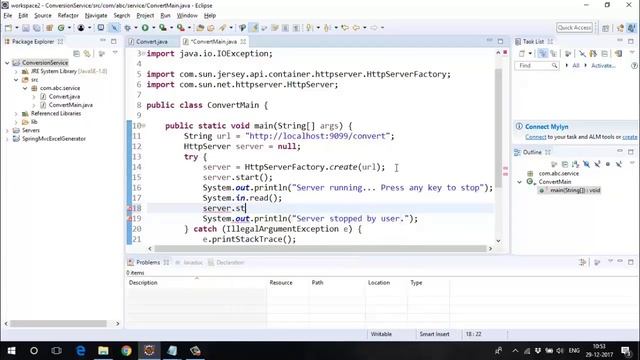Image resolution: width=640 pixels, height=360 pixels.
Task: Expand the JRE System Library node
Action: (16, 71)
